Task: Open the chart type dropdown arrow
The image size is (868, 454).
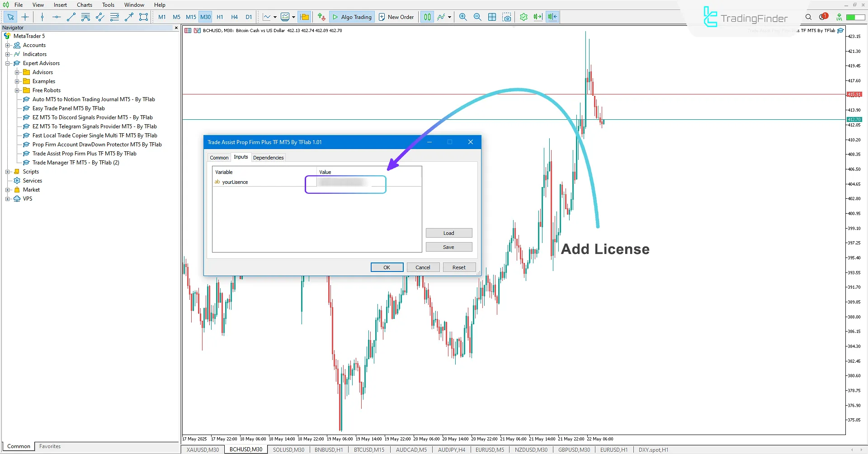Action: tap(274, 18)
